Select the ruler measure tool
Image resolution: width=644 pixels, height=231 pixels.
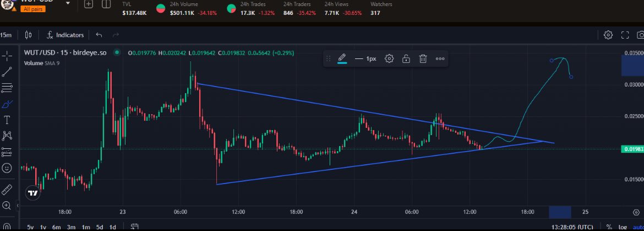7,190
